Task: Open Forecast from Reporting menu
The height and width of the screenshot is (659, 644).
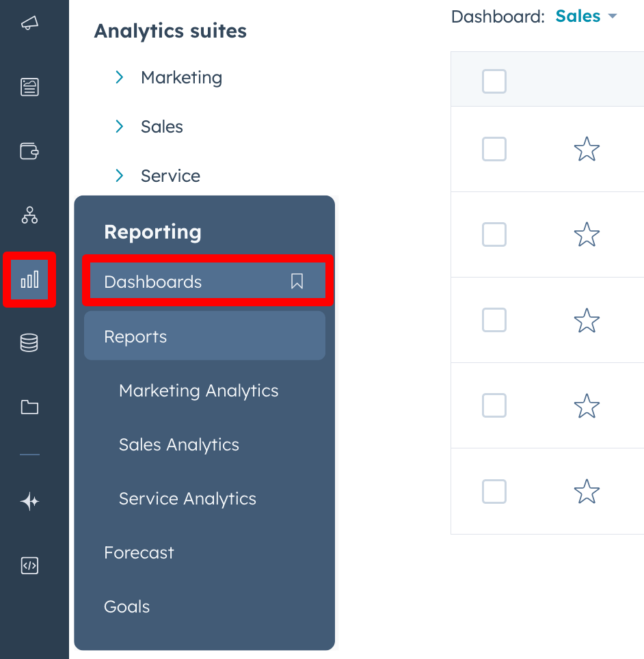Action: click(139, 552)
